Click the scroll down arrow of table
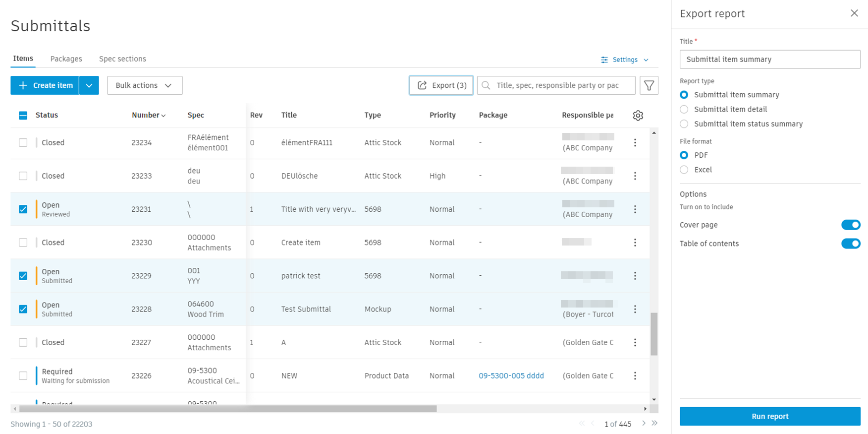This screenshot has width=868, height=434. pos(654,399)
